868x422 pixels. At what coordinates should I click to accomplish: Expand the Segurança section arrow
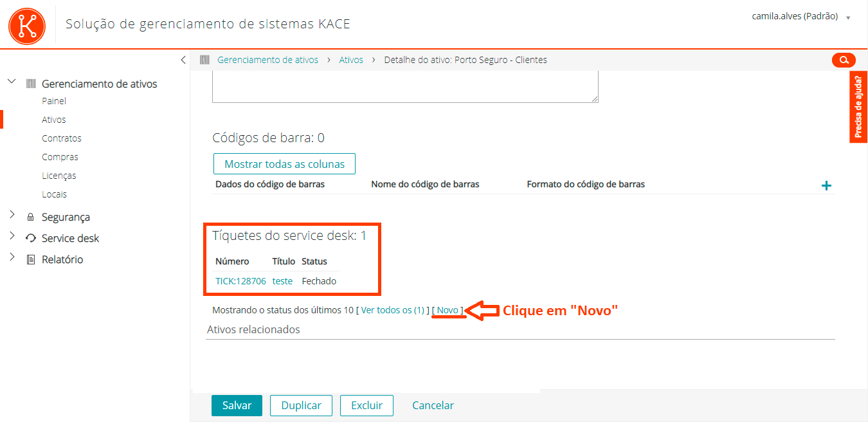click(12, 215)
